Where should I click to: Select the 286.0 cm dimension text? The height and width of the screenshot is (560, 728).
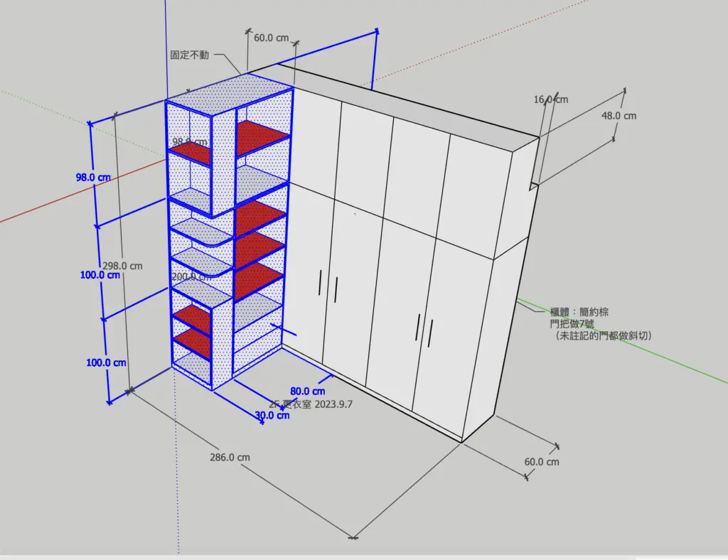(x=229, y=458)
